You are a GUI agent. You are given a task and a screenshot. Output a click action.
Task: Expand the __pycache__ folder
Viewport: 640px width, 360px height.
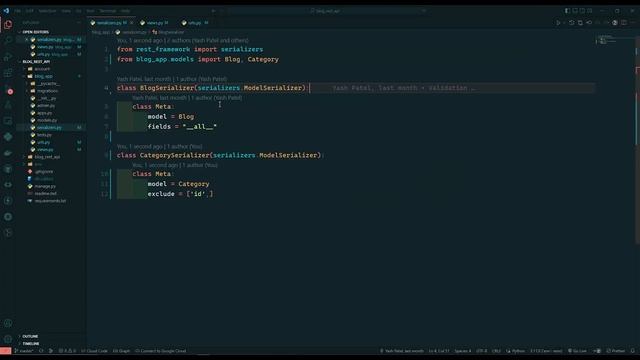48,84
